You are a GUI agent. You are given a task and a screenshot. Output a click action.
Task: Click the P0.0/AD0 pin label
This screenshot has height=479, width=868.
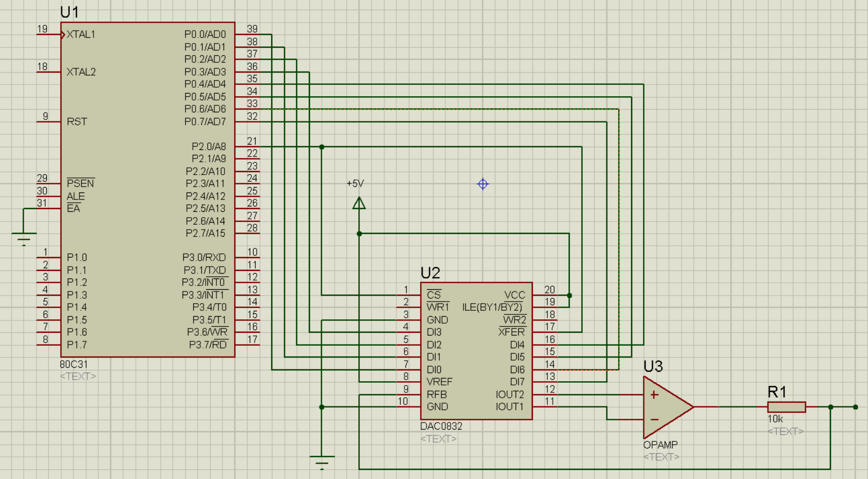coord(205,35)
